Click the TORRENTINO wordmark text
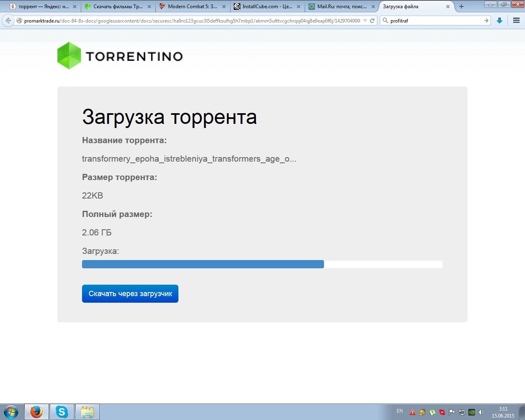 134,56
